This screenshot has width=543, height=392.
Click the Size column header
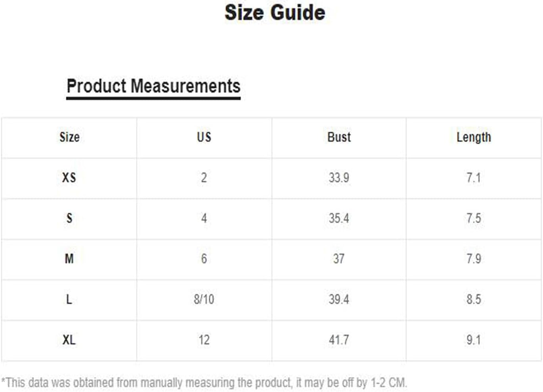(x=69, y=137)
